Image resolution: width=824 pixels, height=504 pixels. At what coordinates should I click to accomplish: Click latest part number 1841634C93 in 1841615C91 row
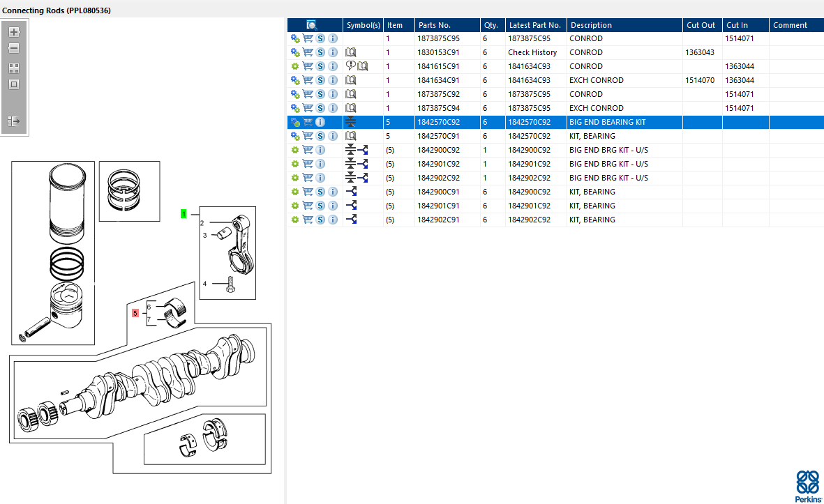(529, 66)
